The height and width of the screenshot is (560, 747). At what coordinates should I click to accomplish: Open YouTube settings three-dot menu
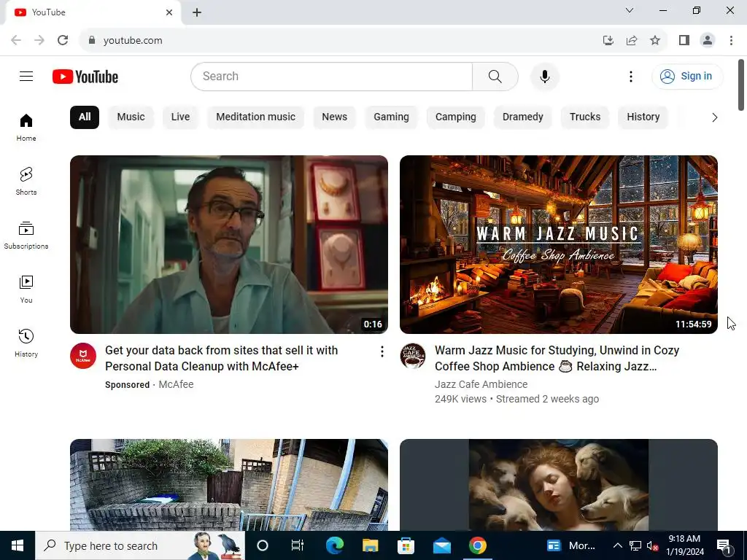coord(631,76)
